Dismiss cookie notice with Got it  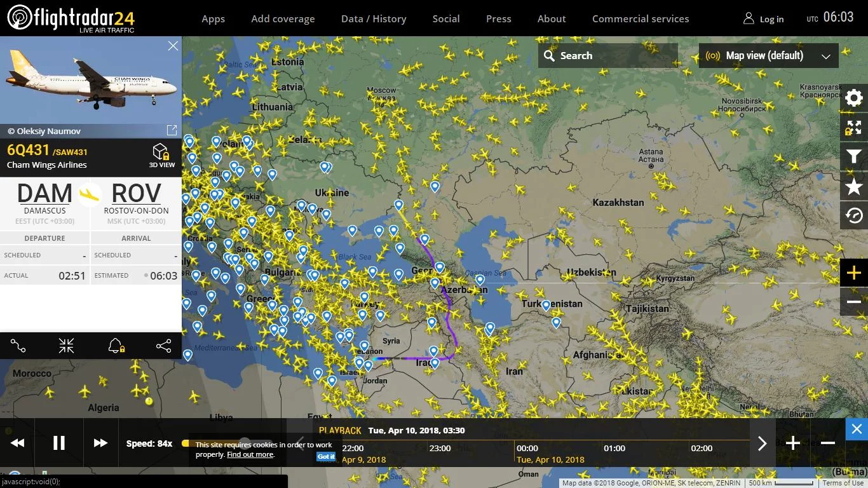326,456
